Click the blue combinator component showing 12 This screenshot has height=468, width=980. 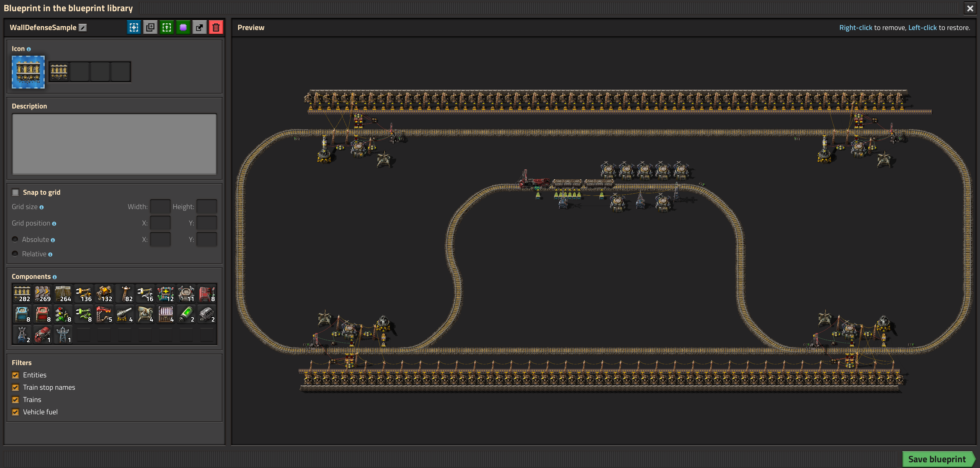166,294
